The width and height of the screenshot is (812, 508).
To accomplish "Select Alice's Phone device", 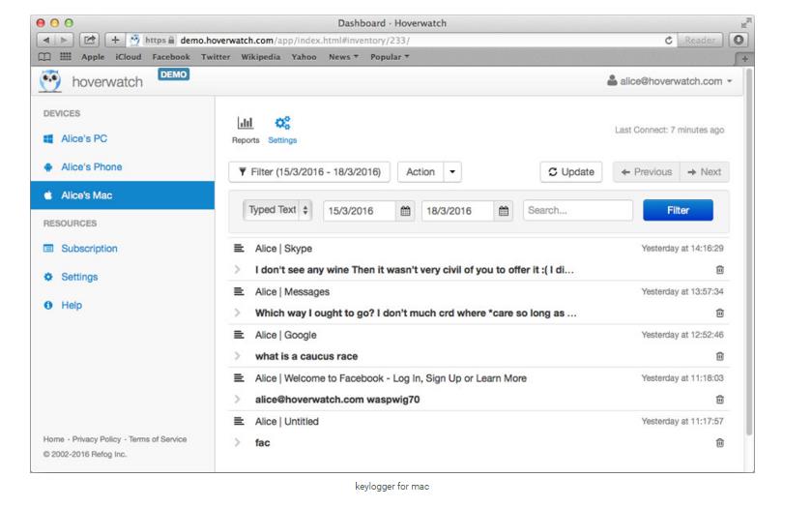I will pos(92,166).
